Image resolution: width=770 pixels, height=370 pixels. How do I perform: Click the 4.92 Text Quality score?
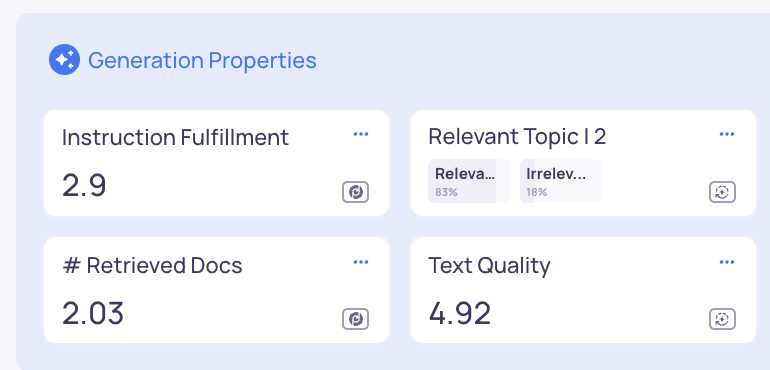tap(460, 313)
